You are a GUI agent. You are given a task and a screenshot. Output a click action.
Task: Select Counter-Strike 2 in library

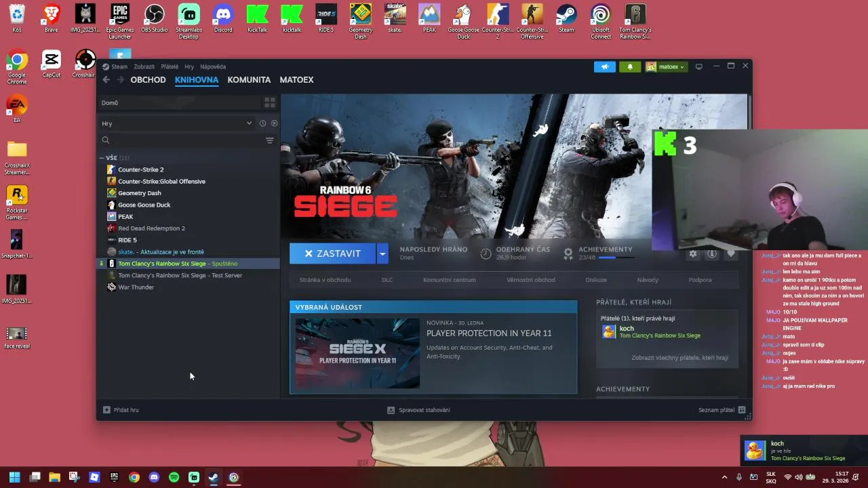pyautogui.click(x=189, y=169)
